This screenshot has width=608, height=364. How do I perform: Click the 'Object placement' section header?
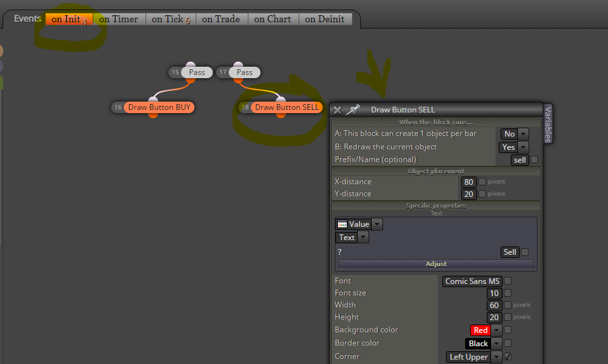coord(436,172)
